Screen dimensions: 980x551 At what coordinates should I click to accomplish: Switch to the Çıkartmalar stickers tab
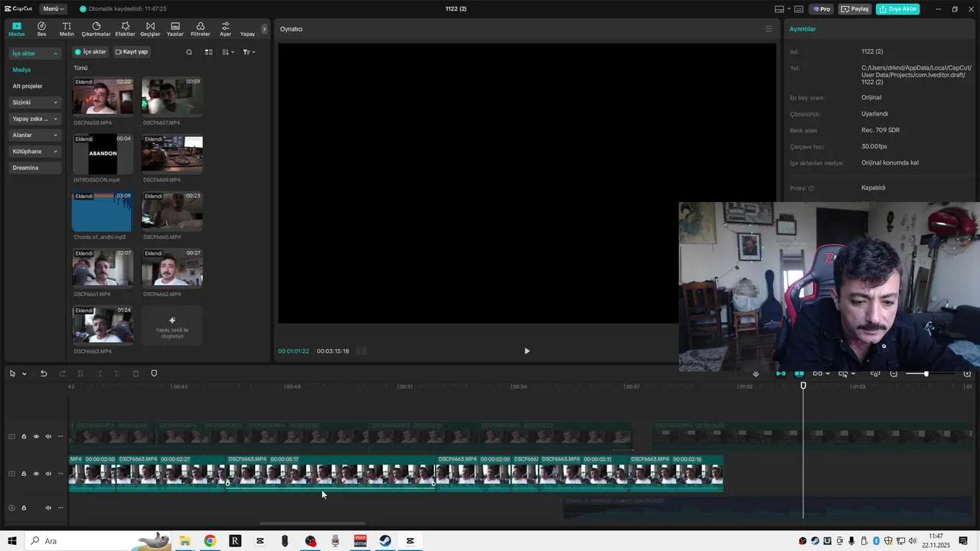point(96,29)
